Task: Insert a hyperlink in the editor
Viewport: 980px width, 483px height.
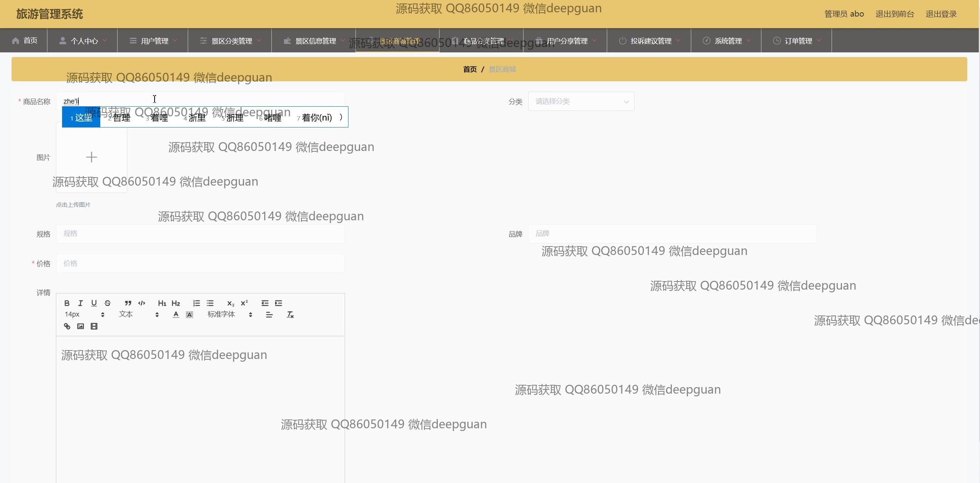Action: [67, 327]
